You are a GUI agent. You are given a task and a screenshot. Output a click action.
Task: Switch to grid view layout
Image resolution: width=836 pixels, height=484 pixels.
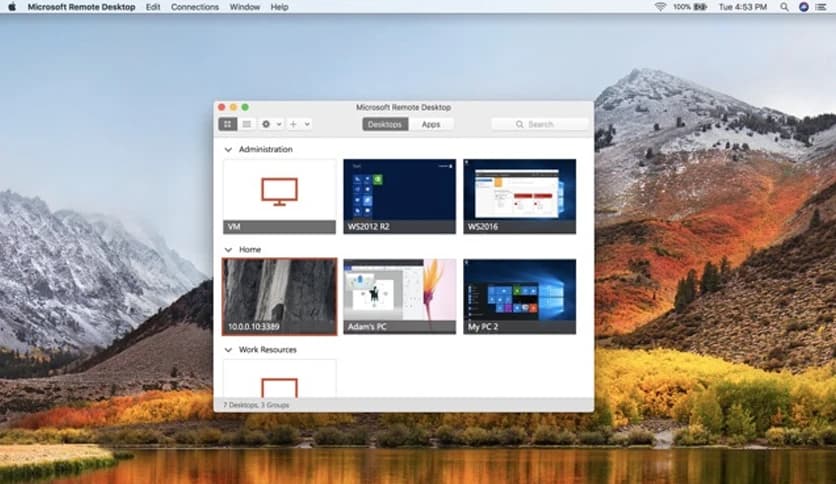228,124
